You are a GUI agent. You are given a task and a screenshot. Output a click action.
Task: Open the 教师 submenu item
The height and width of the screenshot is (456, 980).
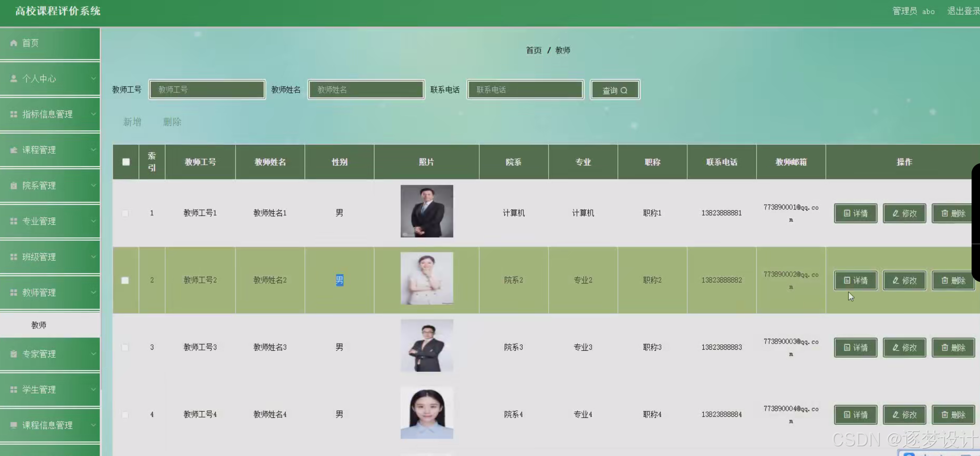click(39, 325)
